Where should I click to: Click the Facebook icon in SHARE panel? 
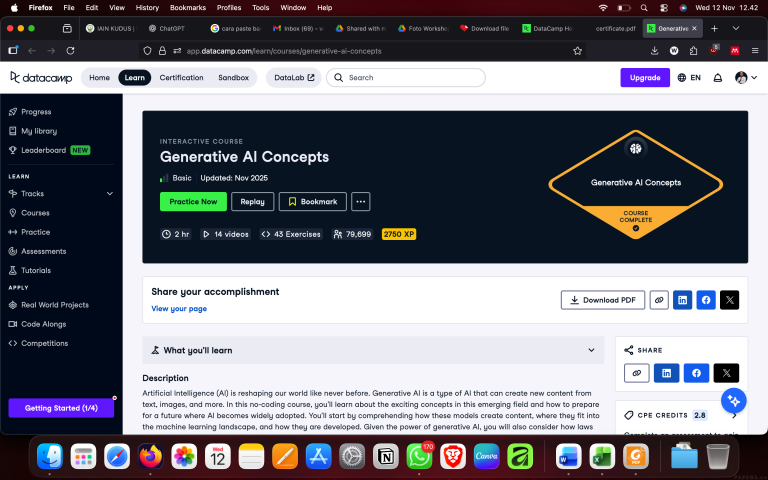point(696,373)
